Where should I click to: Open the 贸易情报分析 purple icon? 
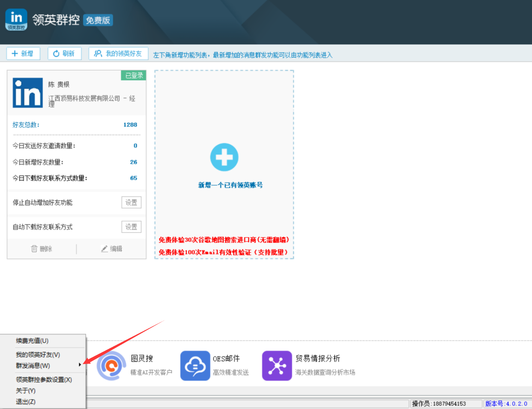(x=277, y=365)
